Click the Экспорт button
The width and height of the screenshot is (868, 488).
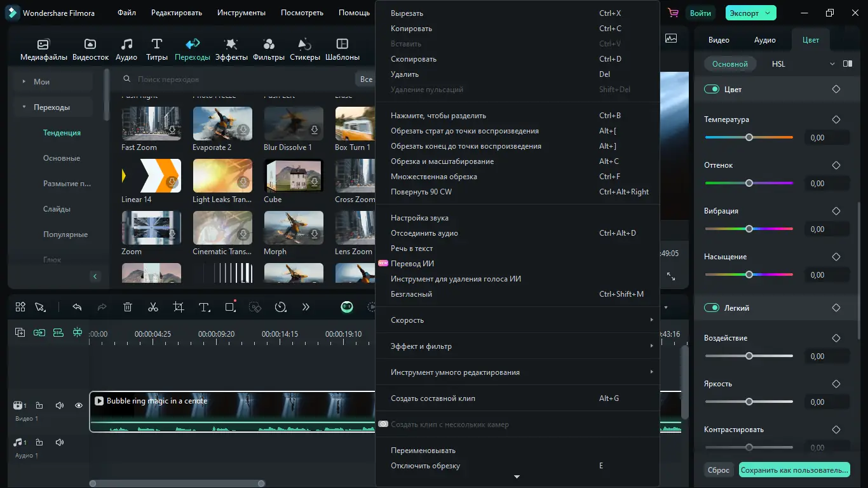tap(751, 13)
